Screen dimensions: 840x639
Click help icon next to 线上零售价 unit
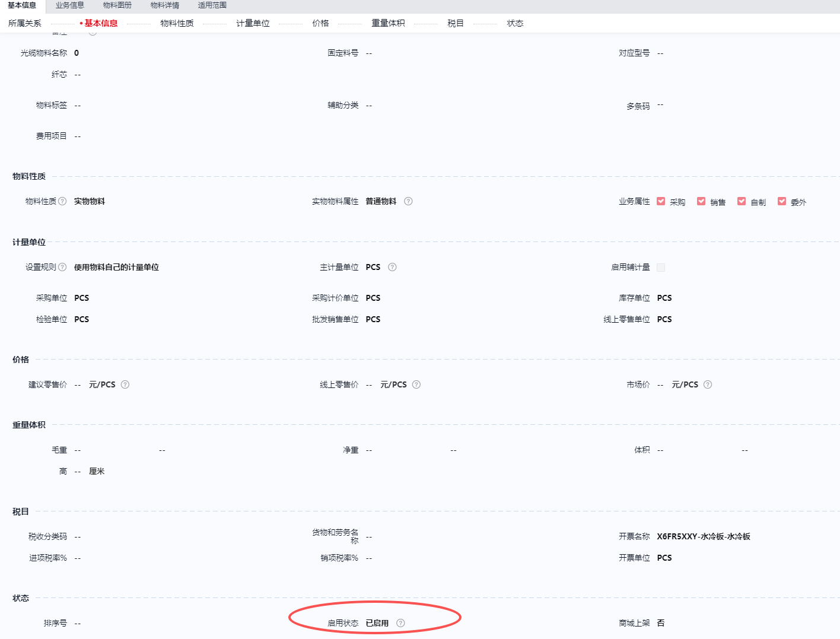pyautogui.click(x=416, y=384)
